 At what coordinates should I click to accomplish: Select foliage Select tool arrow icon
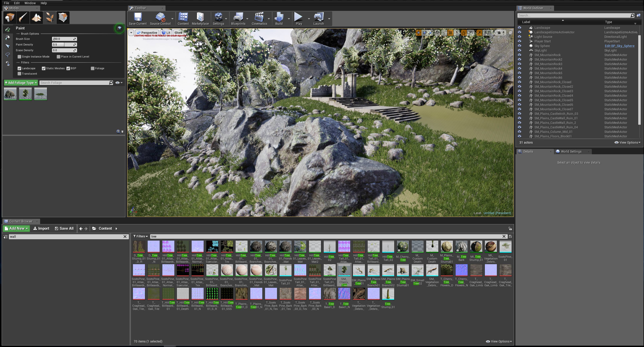click(8, 46)
